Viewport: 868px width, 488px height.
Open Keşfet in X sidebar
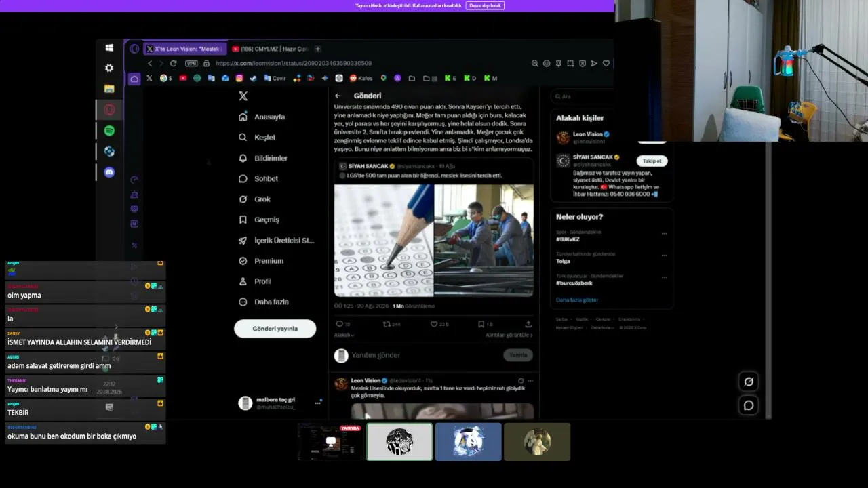[257, 137]
